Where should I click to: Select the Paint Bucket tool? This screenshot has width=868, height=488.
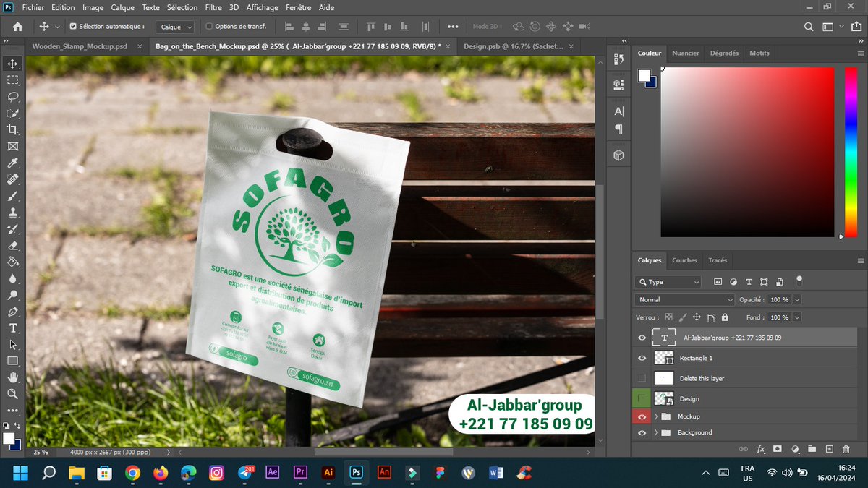12,262
